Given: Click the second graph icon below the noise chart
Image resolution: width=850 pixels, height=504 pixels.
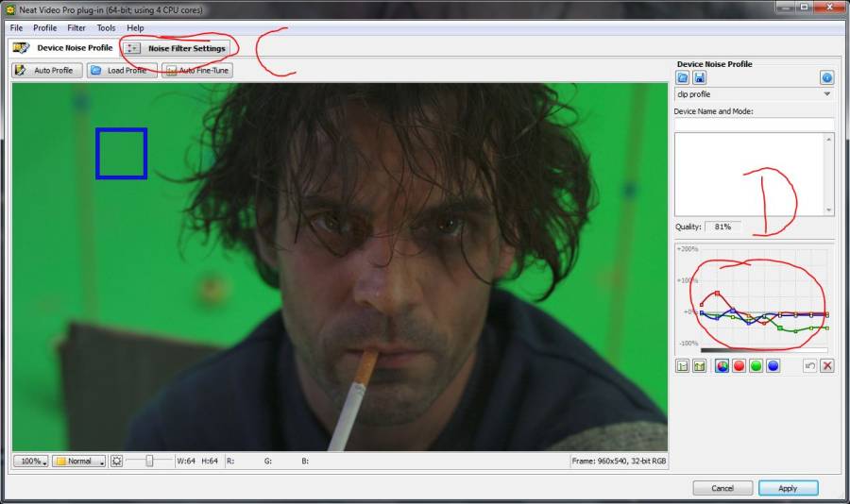Looking at the screenshot, I should [700, 366].
